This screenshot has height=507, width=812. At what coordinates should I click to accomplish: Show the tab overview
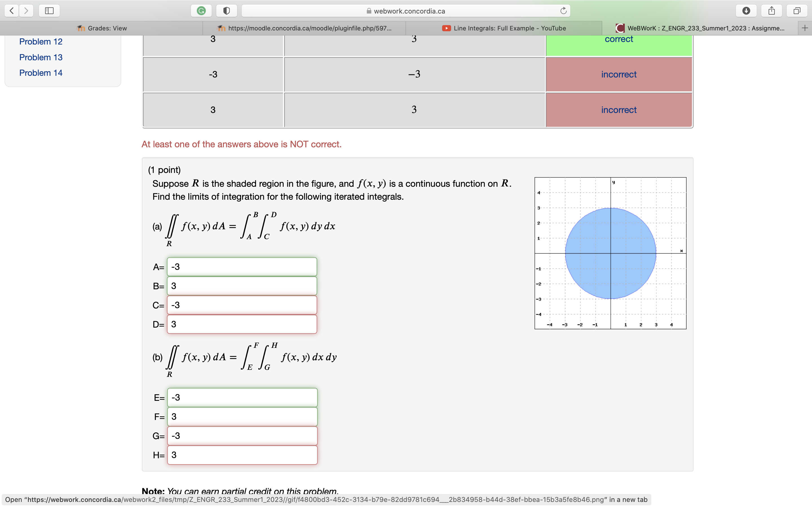[796, 10]
